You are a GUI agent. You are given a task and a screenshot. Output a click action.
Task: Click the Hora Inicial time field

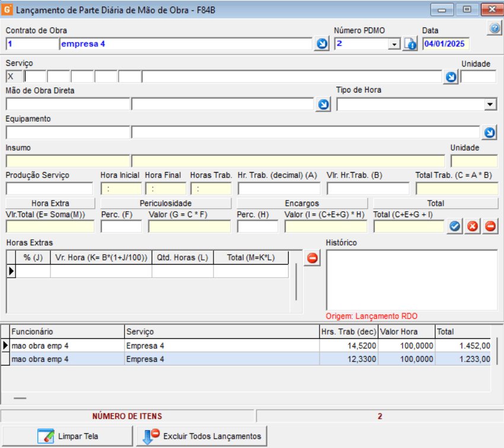point(121,189)
